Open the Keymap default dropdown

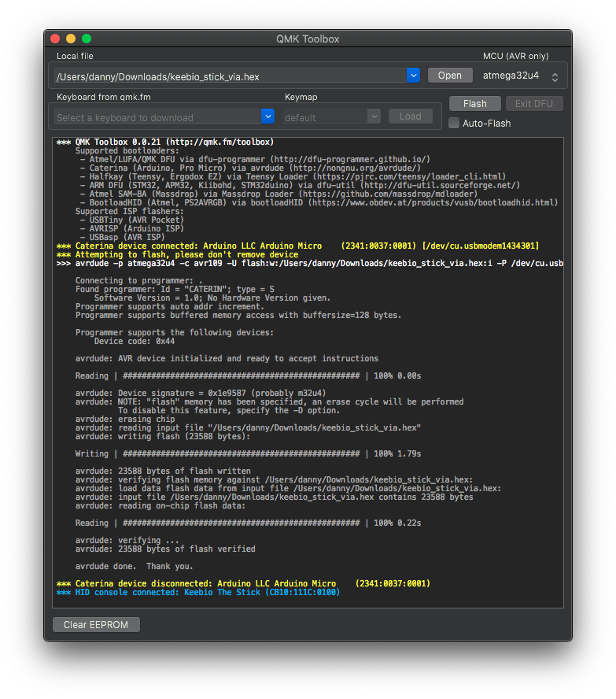[x=331, y=117]
